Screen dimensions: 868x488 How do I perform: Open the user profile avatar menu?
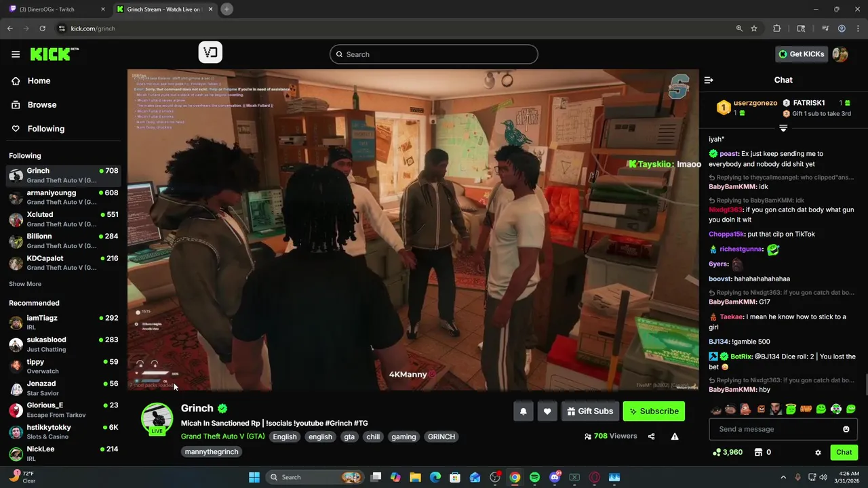[x=840, y=54]
